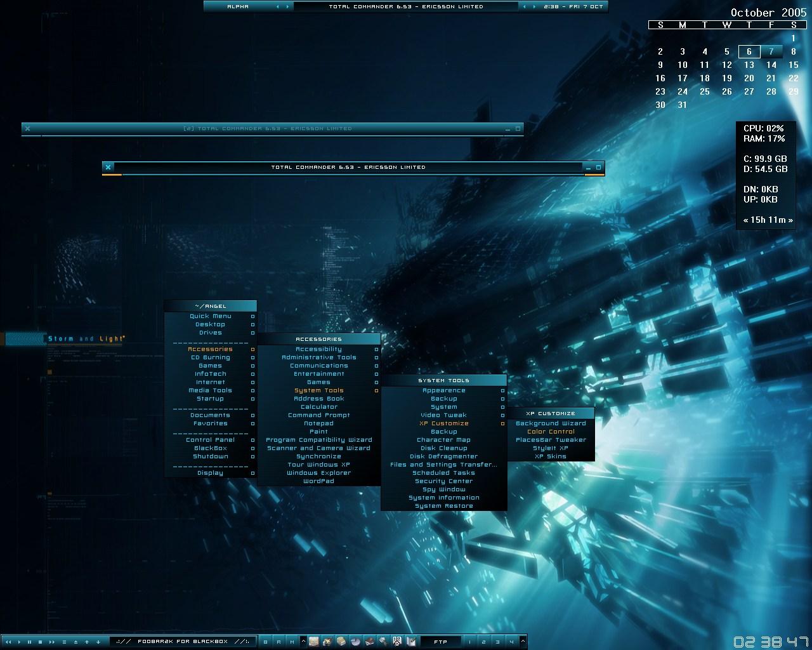The height and width of the screenshot is (650, 812).
Task: Skip to next track in foobar controls
Action: tap(52, 642)
